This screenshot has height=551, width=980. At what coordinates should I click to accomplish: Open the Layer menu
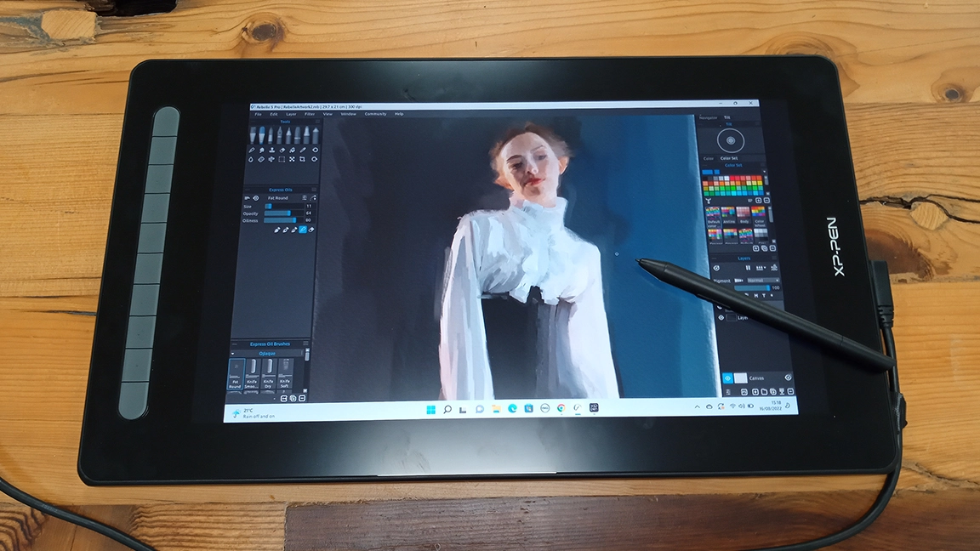[291, 114]
